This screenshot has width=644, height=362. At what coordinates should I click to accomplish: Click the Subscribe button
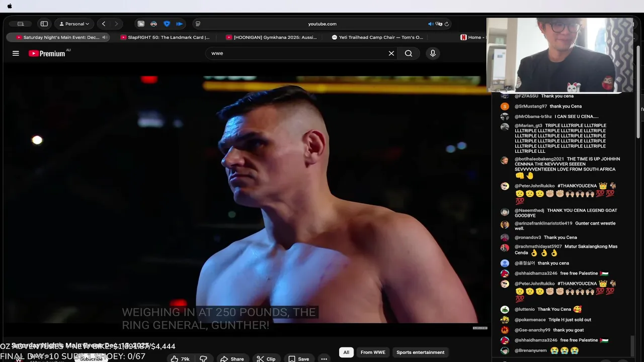point(91,359)
